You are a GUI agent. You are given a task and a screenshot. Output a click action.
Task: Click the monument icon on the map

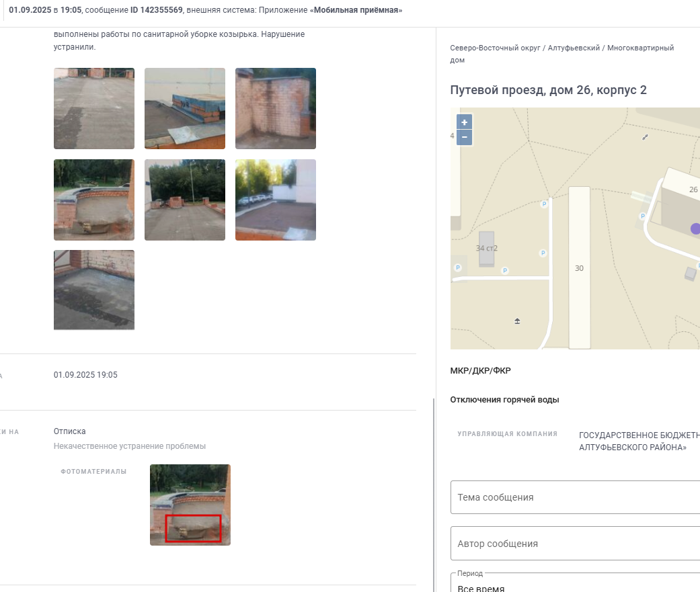click(517, 321)
